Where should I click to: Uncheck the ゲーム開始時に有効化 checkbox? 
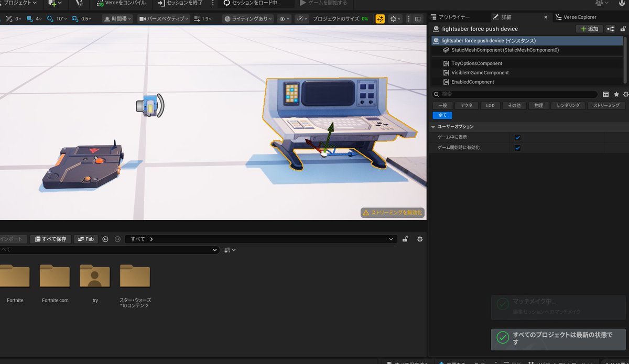pyautogui.click(x=517, y=148)
